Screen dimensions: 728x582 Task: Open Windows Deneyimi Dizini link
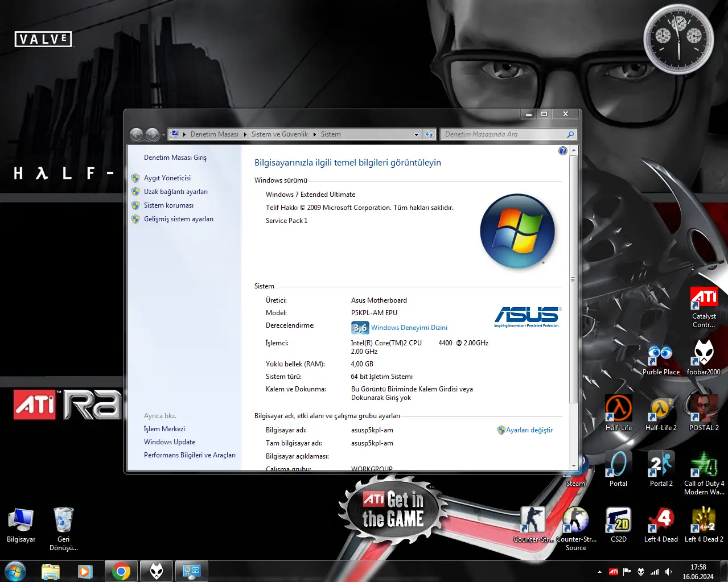pos(409,328)
